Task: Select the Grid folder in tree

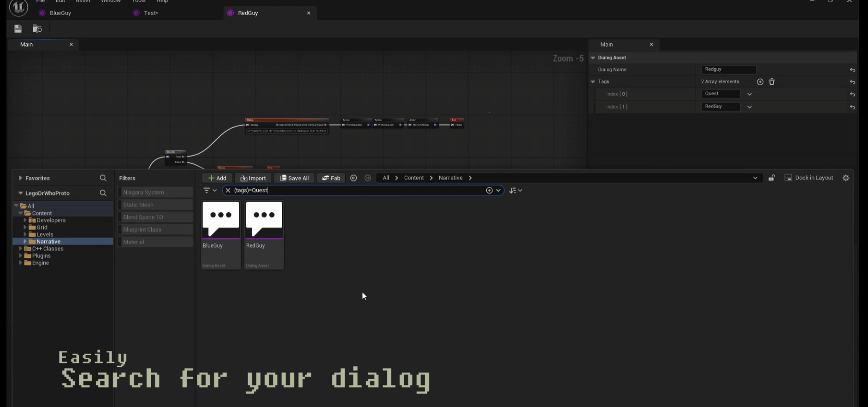Action: tap(42, 227)
